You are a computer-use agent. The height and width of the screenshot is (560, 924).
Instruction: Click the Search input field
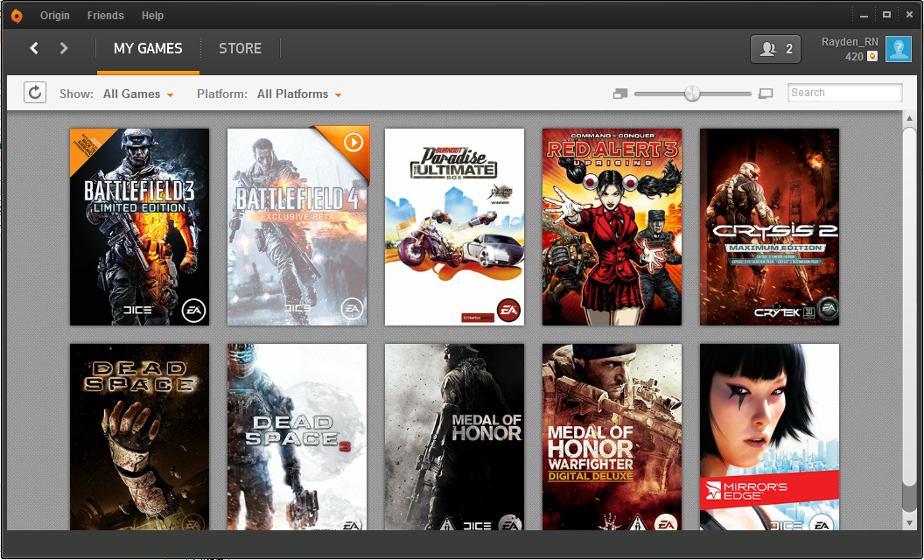[844, 93]
